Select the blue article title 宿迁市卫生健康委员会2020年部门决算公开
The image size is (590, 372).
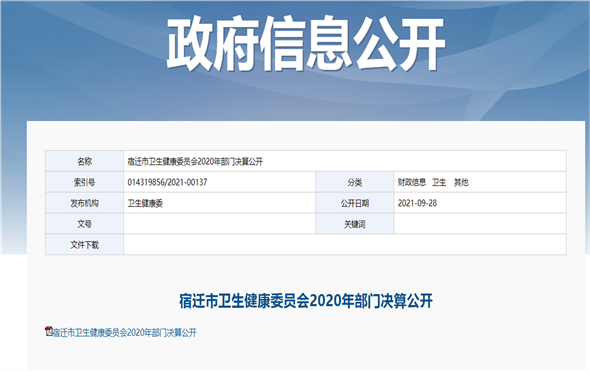[306, 301]
